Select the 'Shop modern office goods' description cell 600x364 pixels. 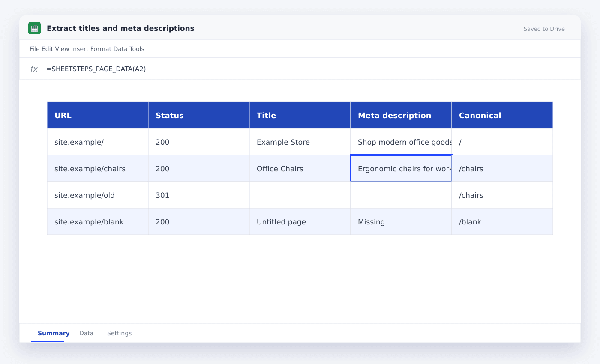pos(401,142)
